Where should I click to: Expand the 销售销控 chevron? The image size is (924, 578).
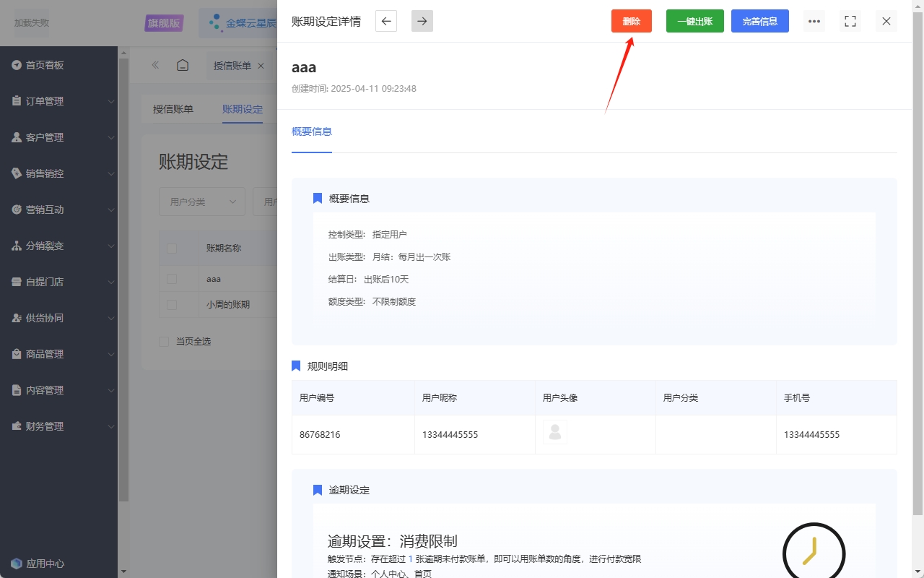point(111,173)
